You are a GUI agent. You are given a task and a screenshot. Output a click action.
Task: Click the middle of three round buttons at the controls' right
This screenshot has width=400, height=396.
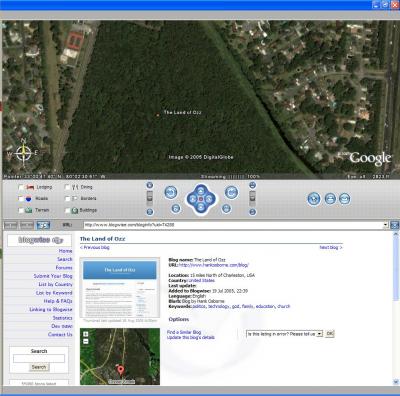click(x=330, y=199)
